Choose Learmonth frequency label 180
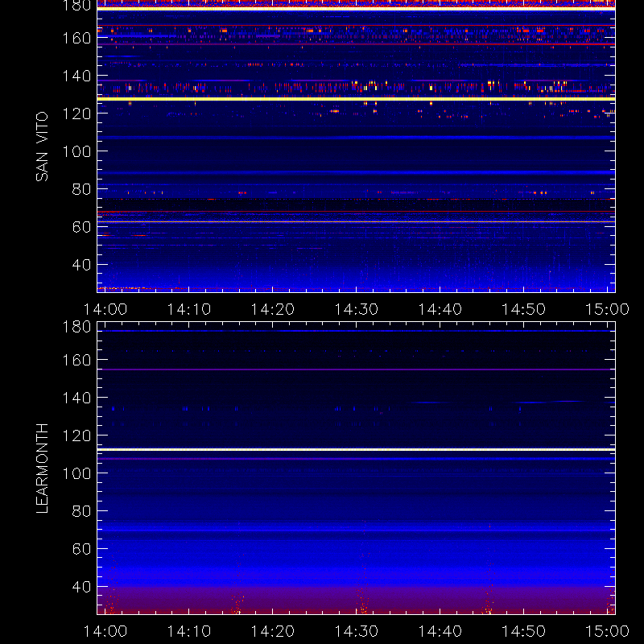 click(x=76, y=327)
